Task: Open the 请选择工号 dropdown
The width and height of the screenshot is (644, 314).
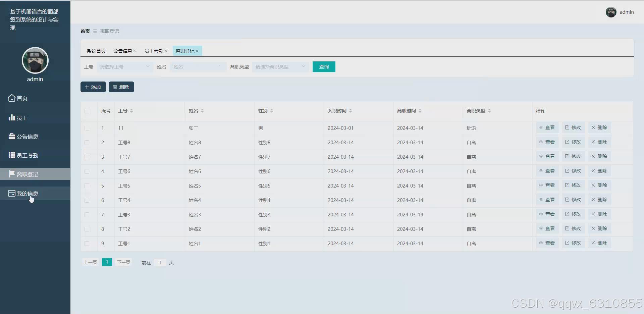Action: 125,67
